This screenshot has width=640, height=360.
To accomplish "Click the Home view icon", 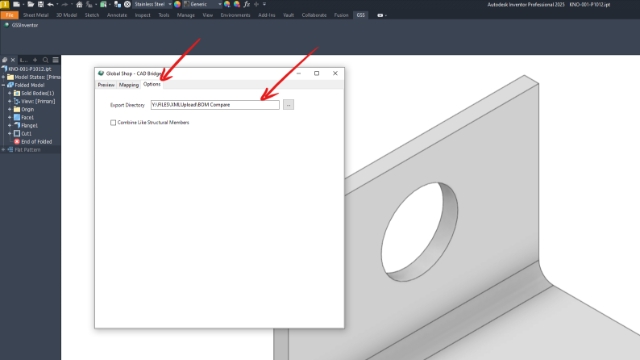I will tap(79, 4).
